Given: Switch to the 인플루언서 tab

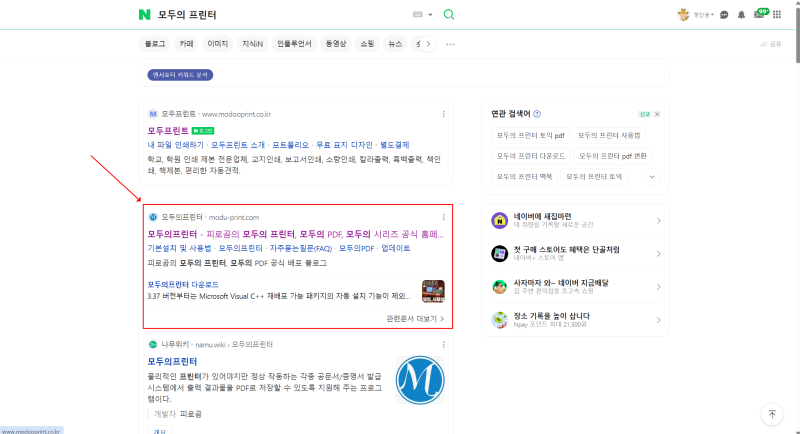Looking at the screenshot, I should pos(294,44).
